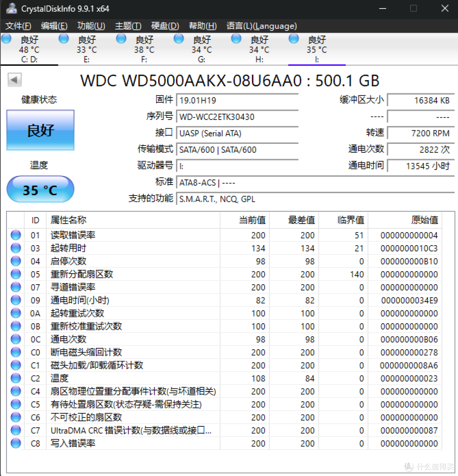Image resolution: width=458 pixels, height=476 pixels.
Task: Open the 主题(T) menu
Action: [128, 26]
